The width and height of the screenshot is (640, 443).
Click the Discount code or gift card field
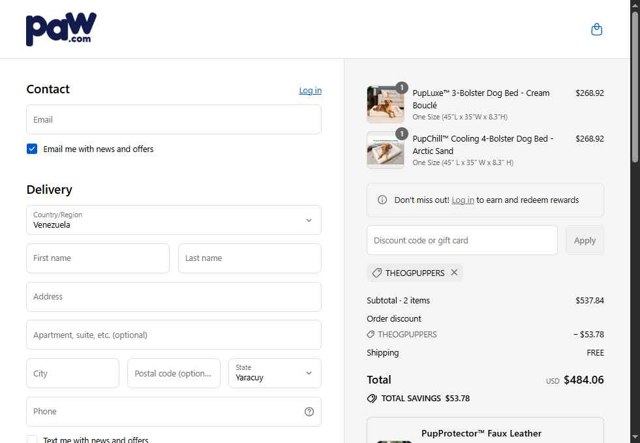[x=462, y=240]
